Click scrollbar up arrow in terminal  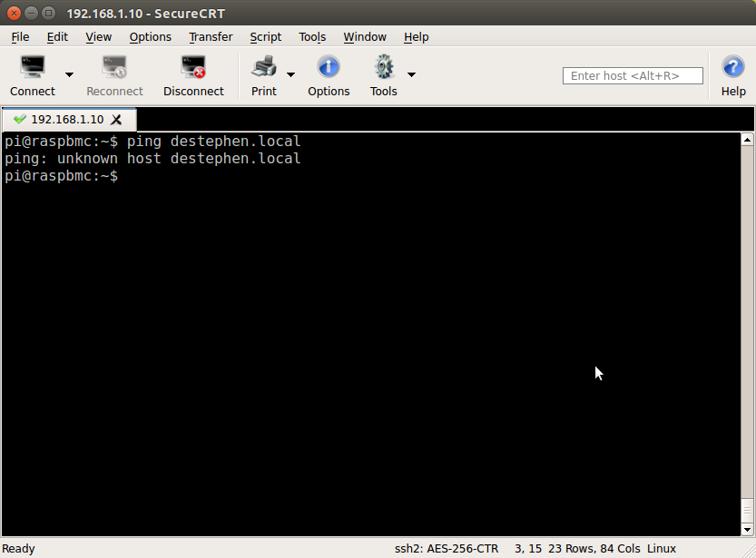(747, 140)
